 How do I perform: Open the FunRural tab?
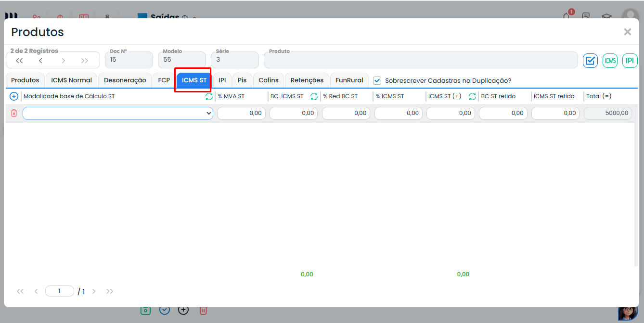point(349,80)
